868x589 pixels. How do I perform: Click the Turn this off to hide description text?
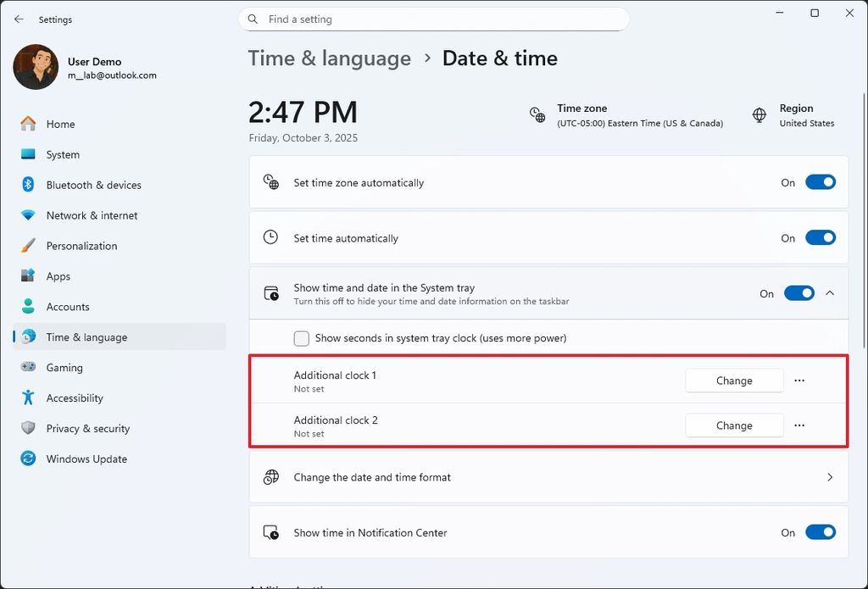pyautogui.click(x=431, y=301)
